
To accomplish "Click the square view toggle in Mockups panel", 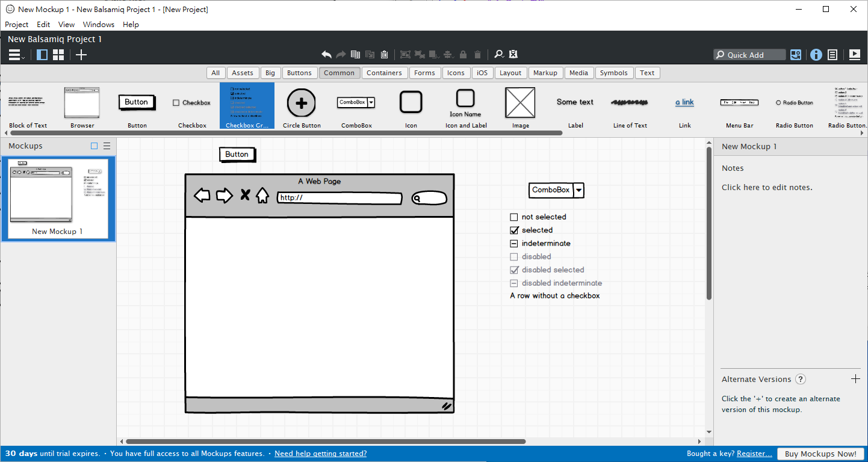I will click(x=94, y=146).
